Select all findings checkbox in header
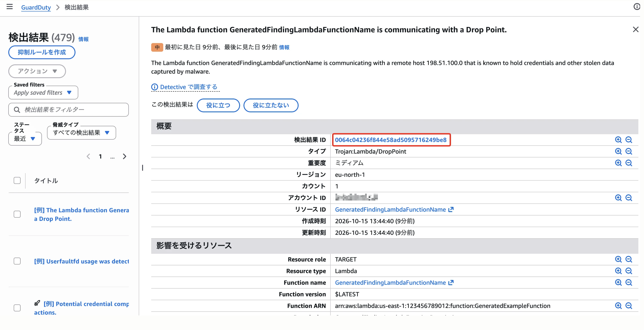The height and width of the screenshot is (330, 644). click(17, 180)
